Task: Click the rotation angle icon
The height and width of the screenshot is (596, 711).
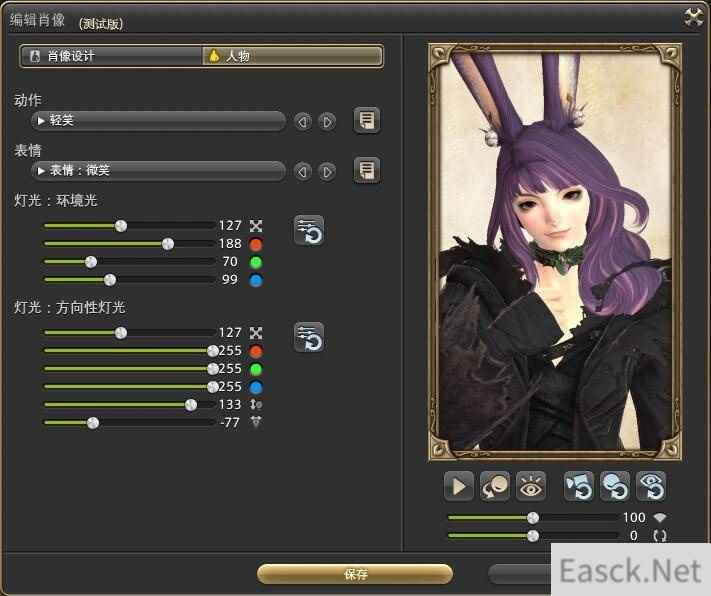Action: [x=660, y=536]
